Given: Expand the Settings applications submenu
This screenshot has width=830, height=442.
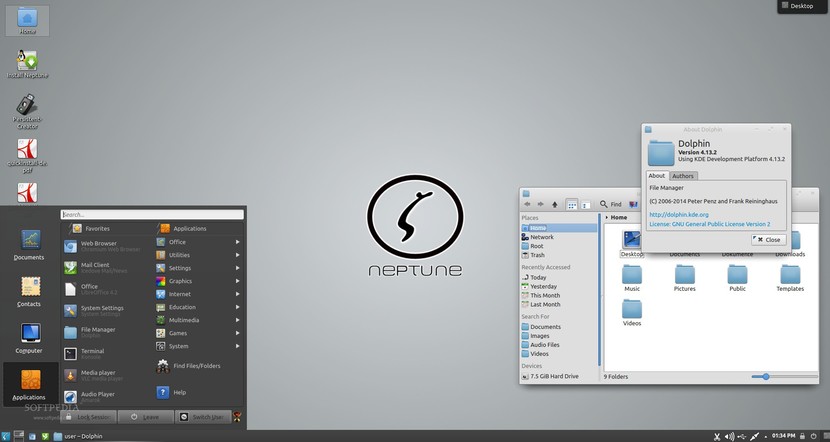Looking at the screenshot, I should tap(199, 268).
